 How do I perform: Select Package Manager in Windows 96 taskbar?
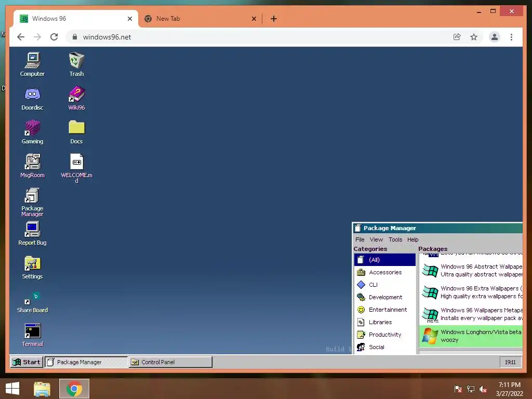(x=86, y=362)
